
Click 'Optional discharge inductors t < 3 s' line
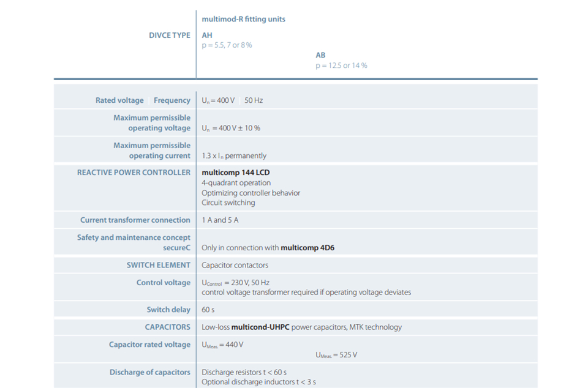pos(258,382)
